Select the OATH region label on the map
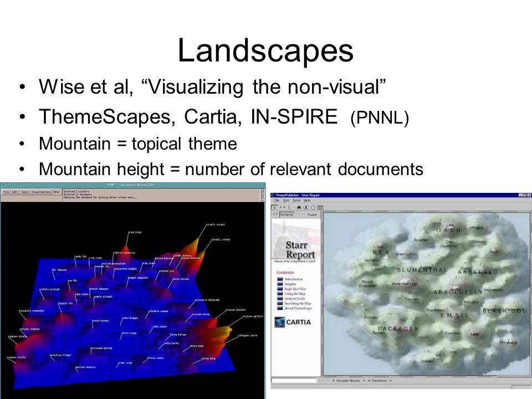 click(448, 230)
